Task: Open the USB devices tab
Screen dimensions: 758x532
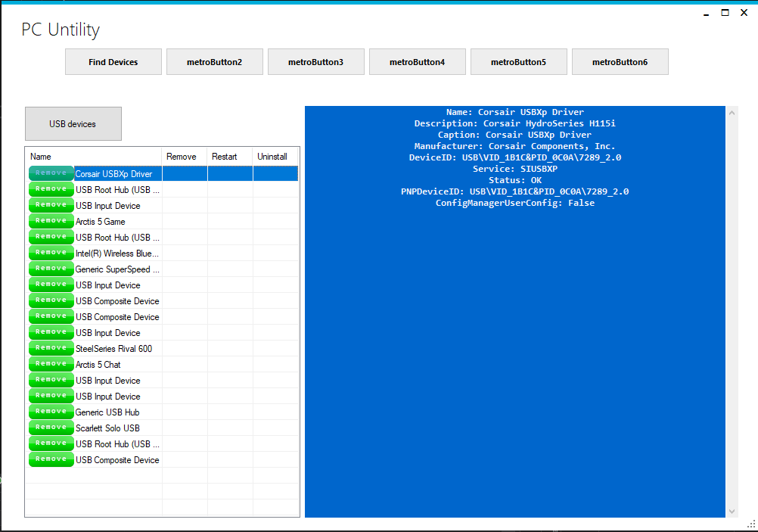Action: pyautogui.click(x=73, y=123)
